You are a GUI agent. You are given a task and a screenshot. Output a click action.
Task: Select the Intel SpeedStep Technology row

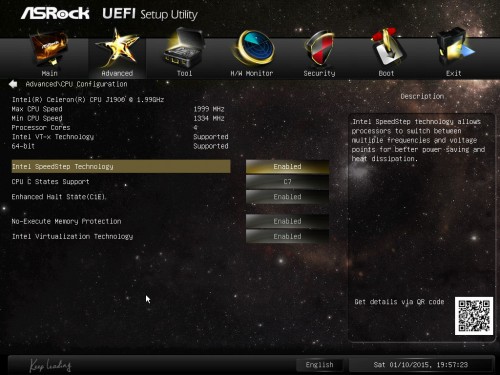pyautogui.click(x=121, y=166)
